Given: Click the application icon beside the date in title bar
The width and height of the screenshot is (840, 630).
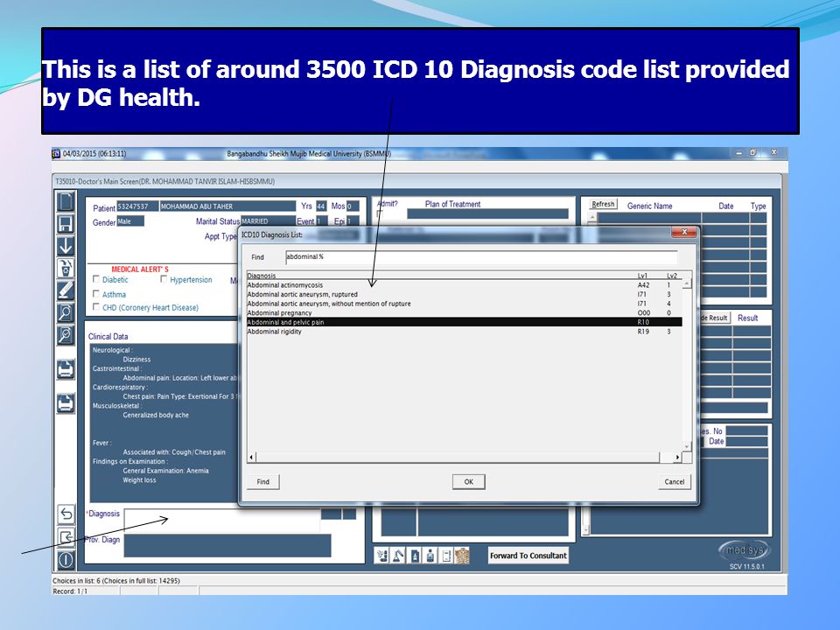Looking at the screenshot, I should (x=56, y=154).
